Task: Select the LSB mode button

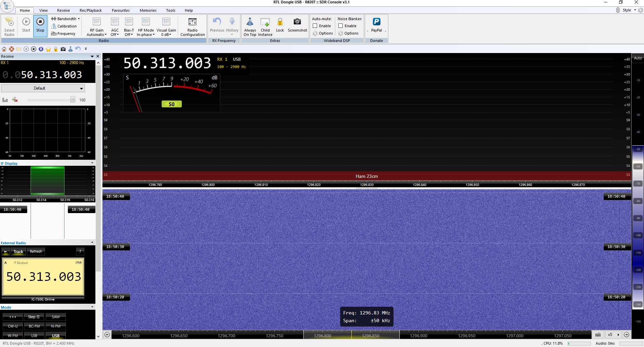Action: click(x=34, y=335)
